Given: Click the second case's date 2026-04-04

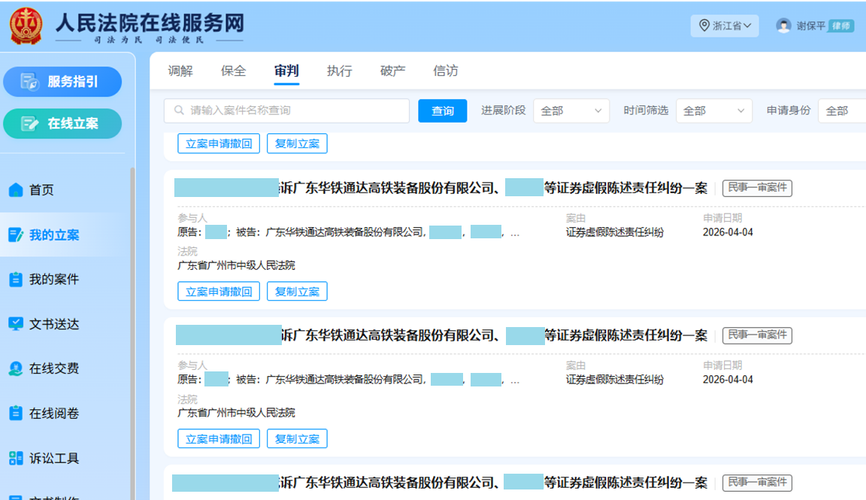Looking at the screenshot, I should 727,380.
